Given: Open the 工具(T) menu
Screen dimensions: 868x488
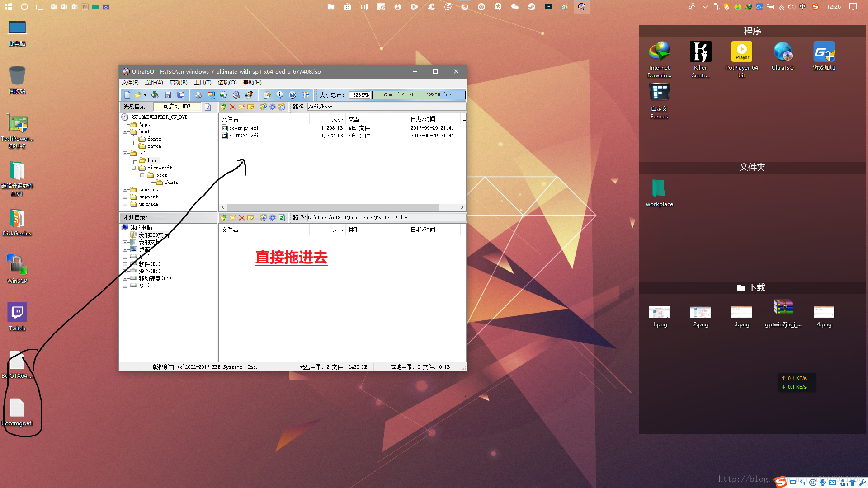Looking at the screenshot, I should coord(203,83).
